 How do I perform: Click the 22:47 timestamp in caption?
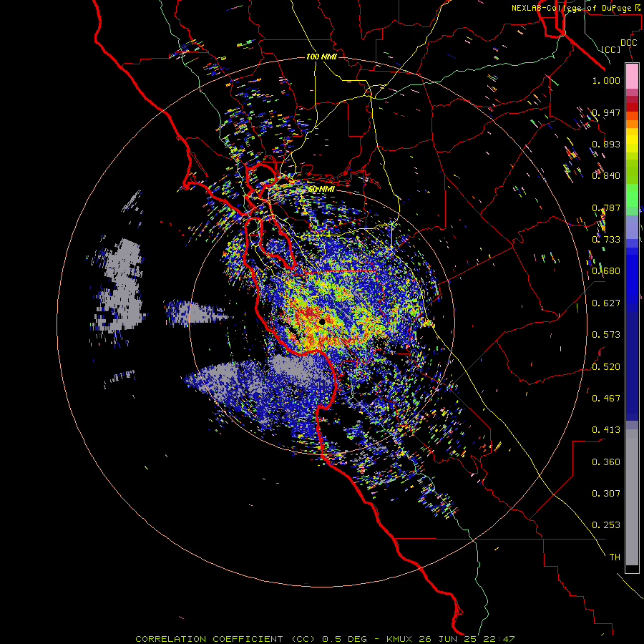coord(499,639)
